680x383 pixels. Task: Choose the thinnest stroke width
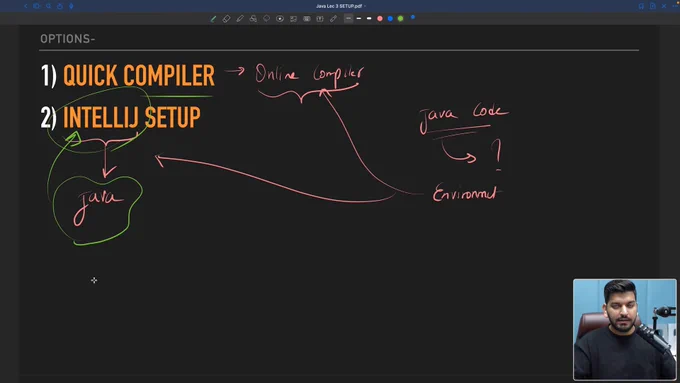tap(348, 18)
